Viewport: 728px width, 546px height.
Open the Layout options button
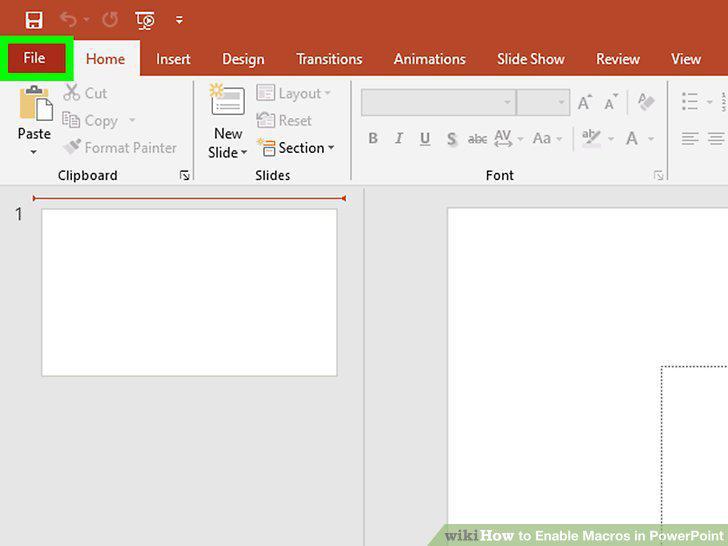pyautogui.click(x=294, y=93)
